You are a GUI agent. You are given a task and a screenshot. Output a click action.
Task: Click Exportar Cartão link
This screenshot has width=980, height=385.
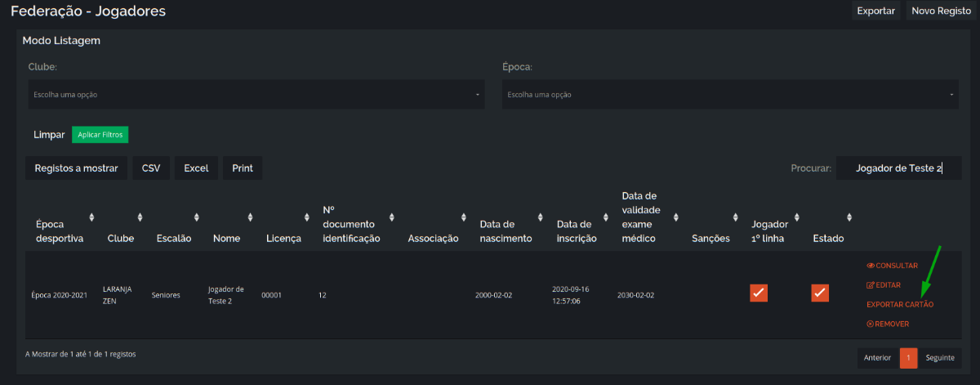(x=900, y=305)
